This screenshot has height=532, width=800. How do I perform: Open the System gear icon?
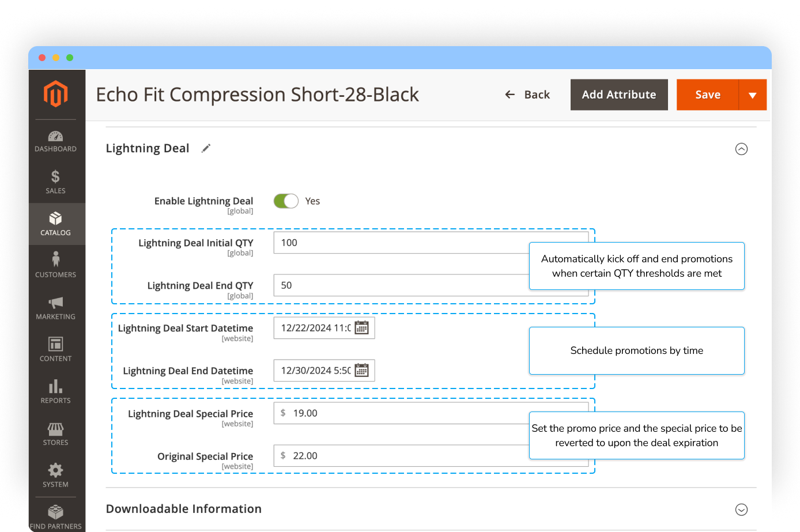pyautogui.click(x=56, y=470)
